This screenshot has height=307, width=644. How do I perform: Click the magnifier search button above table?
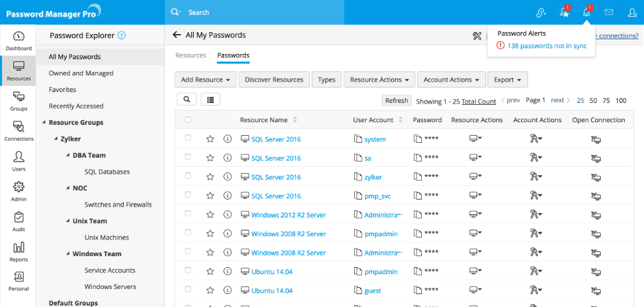(187, 99)
